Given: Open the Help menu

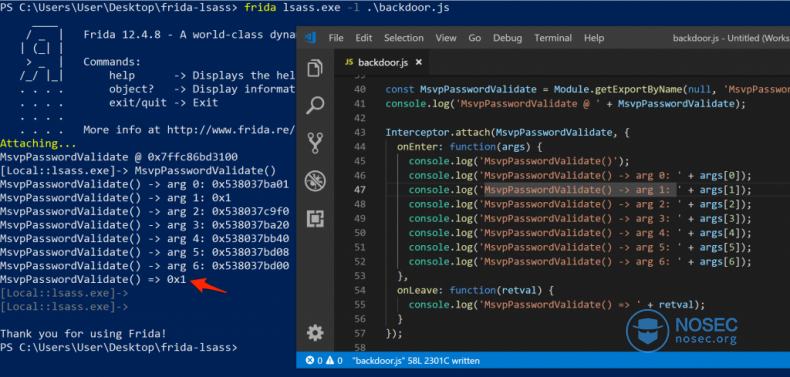Looking at the screenshot, I should pos(594,38).
